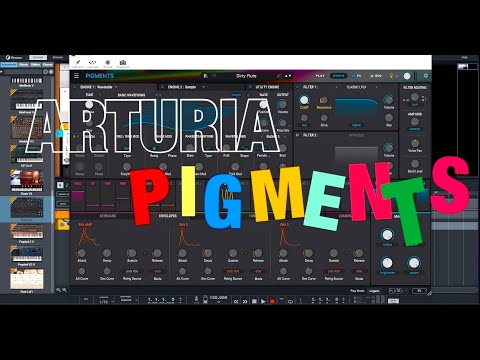Click Env VCA Release knob

tap(157, 253)
